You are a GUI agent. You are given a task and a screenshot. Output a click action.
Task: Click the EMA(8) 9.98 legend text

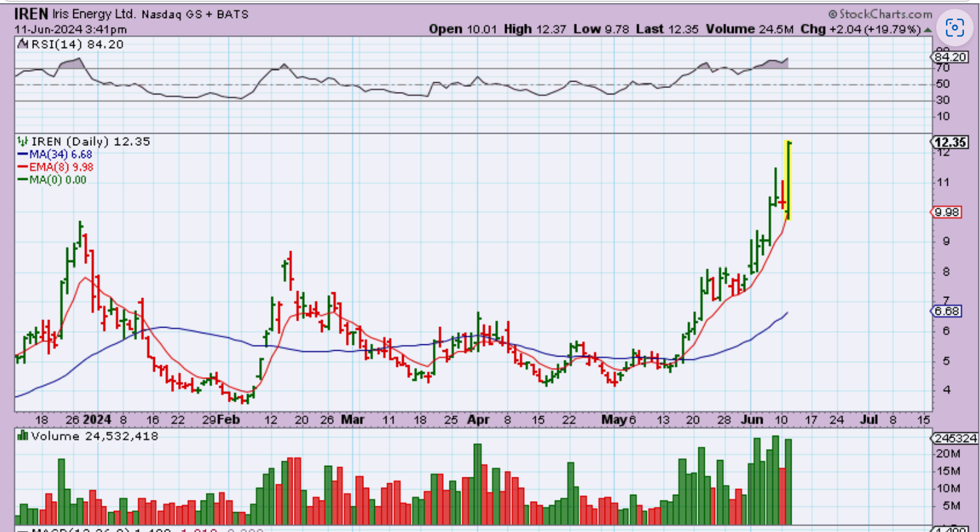pos(61,167)
